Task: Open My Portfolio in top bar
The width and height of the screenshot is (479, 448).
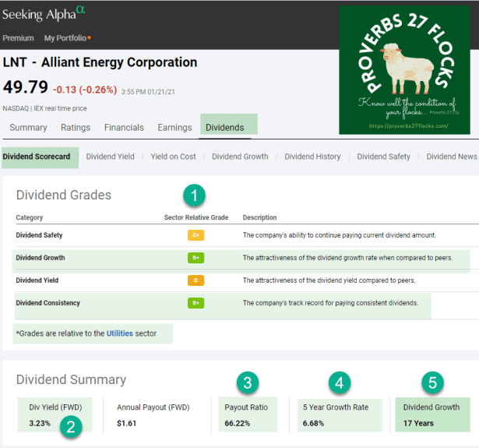Action: coord(67,37)
